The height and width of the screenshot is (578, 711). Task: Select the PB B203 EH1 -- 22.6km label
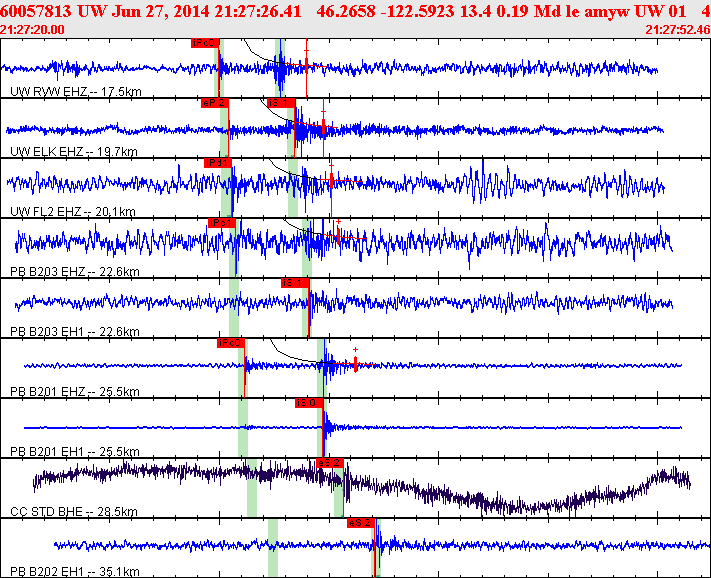click(74, 332)
